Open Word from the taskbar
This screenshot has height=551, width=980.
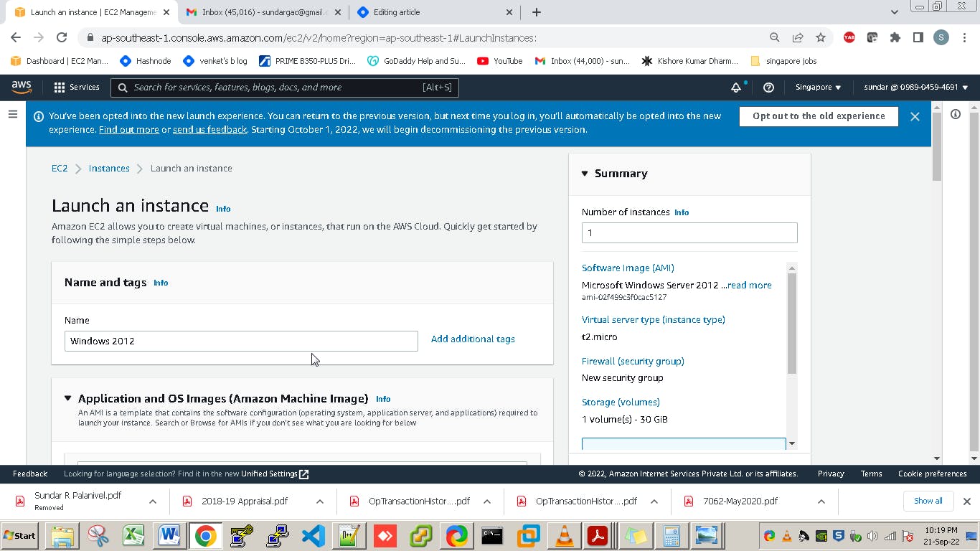[169, 536]
